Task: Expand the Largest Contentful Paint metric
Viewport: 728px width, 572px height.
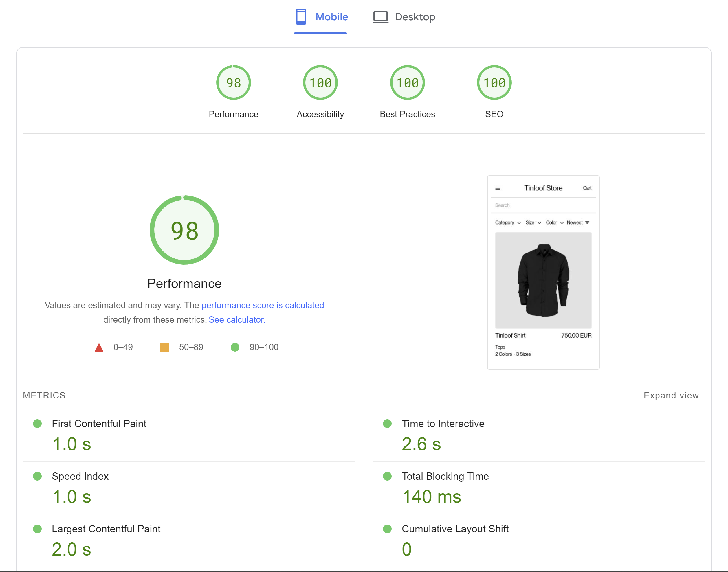Action: click(106, 529)
